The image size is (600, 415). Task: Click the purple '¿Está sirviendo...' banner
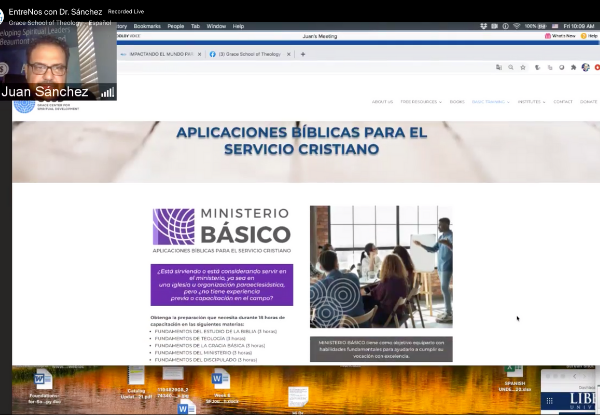coord(222,285)
